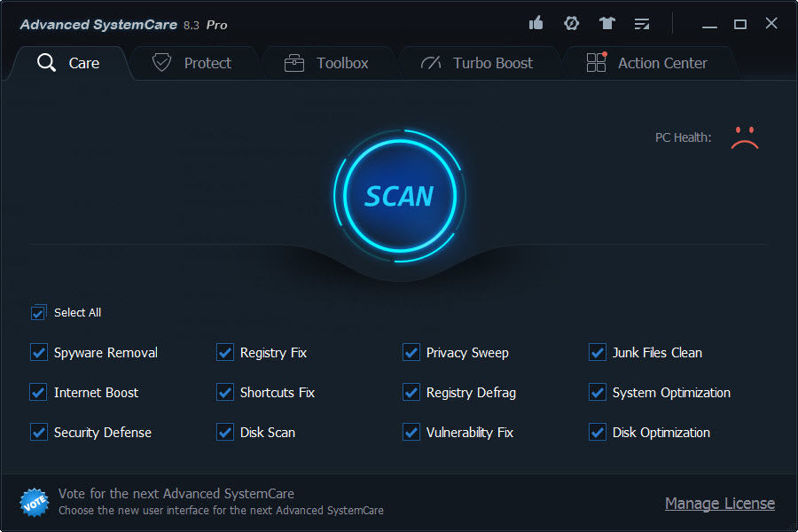Disable System Optimization checkbox
Screen dimensions: 798x532
coord(598,393)
